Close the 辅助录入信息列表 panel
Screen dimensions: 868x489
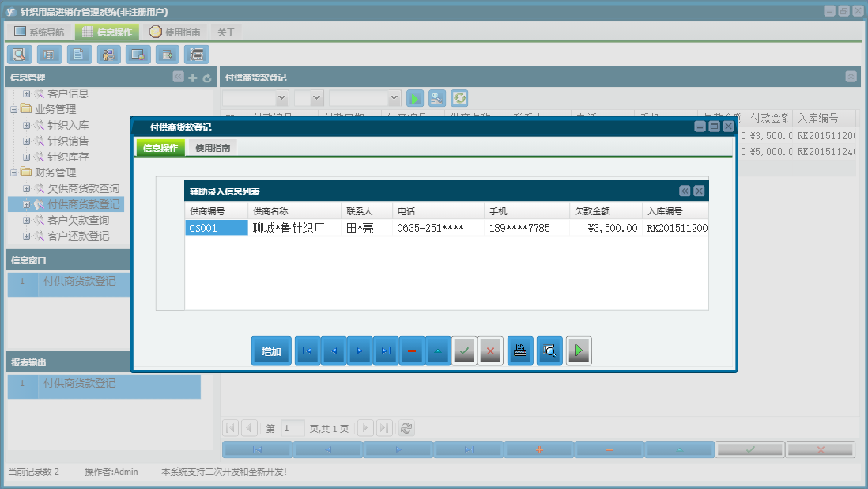pyautogui.click(x=699, y=191)
